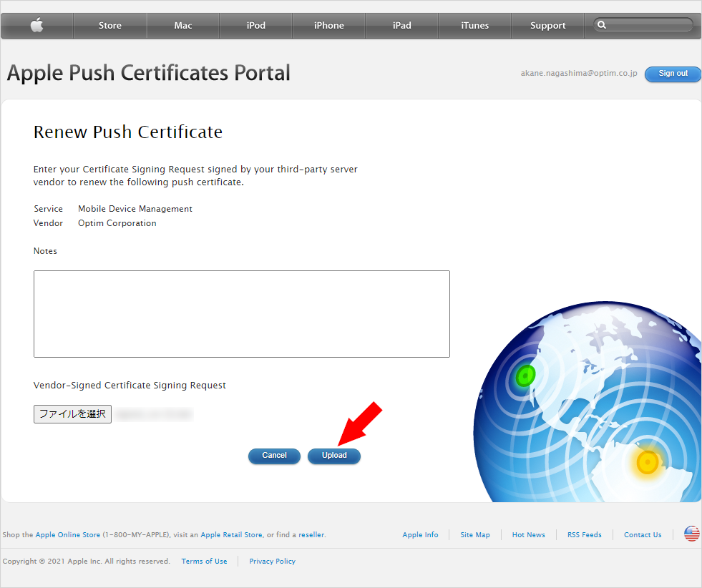Click the Apple logo in navigation bar
Viewport: 702px width, 588px height.
(36, 25)
